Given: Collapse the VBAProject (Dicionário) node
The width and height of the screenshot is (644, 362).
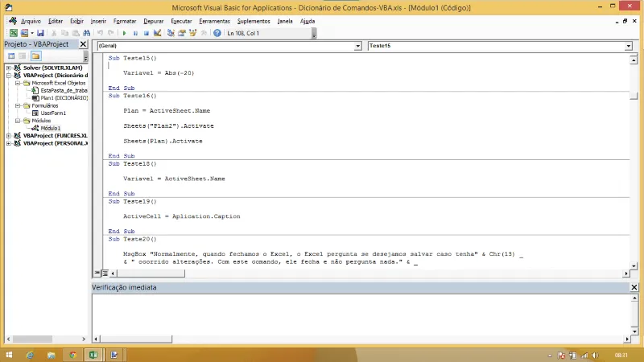Looking at the screenshot, I should pyautogui.click(x=9, y=76).
